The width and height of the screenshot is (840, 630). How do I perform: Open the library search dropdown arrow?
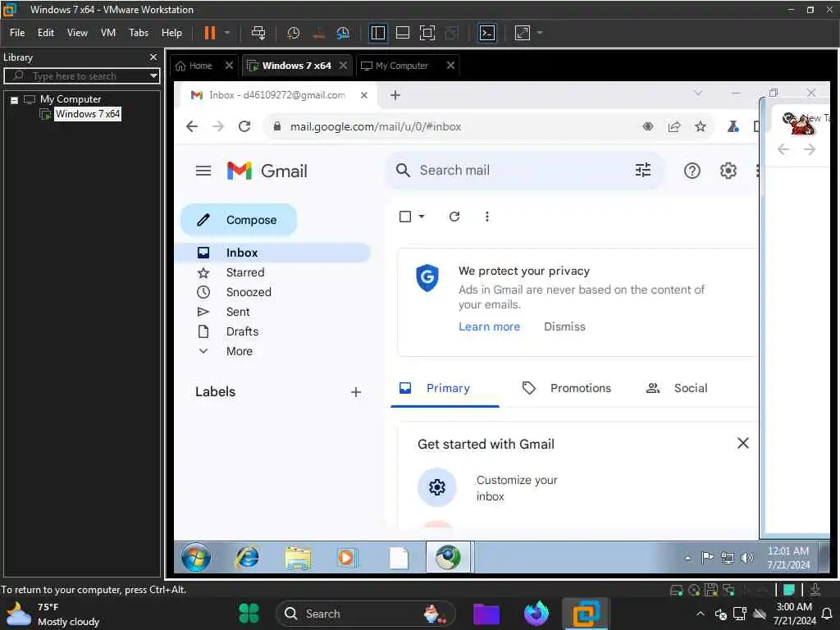153,75
